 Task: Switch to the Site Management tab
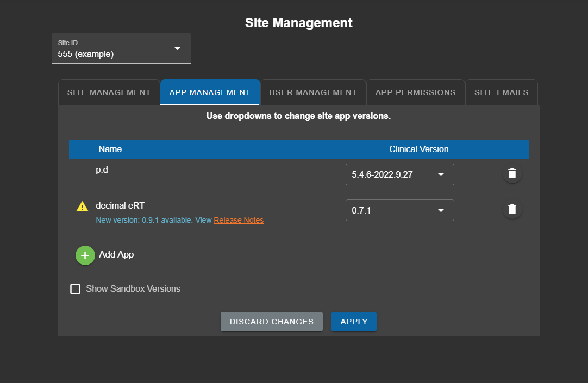(x=109, y=92)
